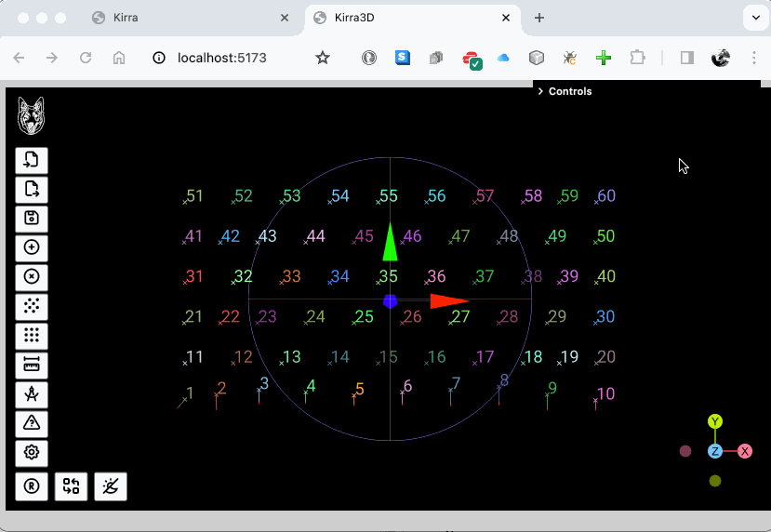Click the swap/replace squares icon button
This screenshot has height=532, width=771.
[71, 486]
